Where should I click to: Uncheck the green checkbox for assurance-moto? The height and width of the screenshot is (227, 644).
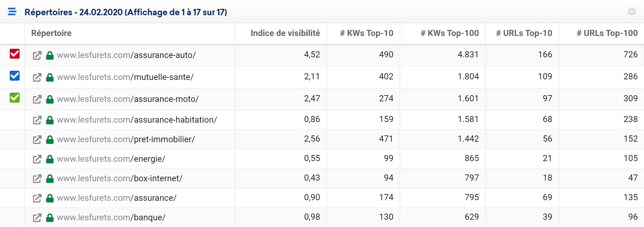[15, 98]
